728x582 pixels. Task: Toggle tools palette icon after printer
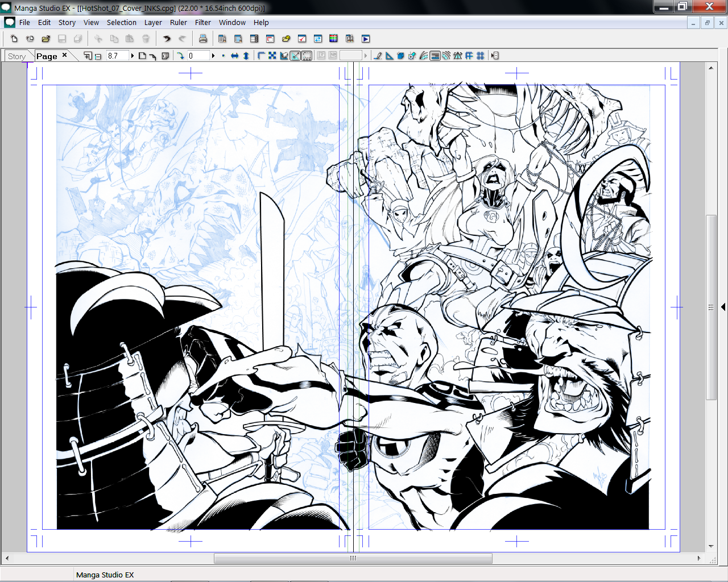point(222,39)
